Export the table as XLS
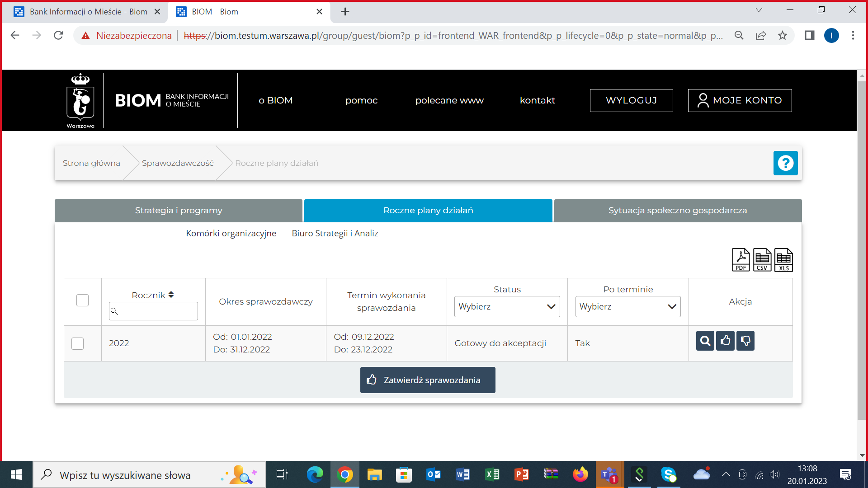This screenshot has width=868, height=488. (x=783, y=260)
